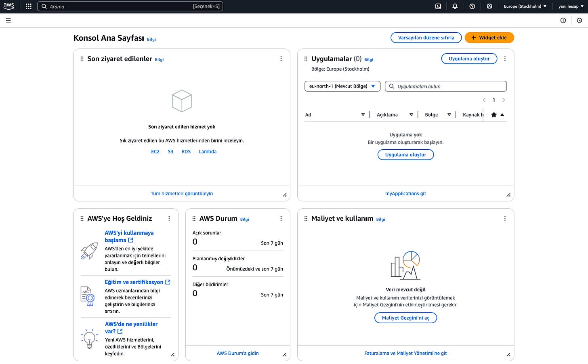This screenshot has width=588, height=364.
Task: Open the S3 service link
Action: pyautogui.click(x=170, y=152)
